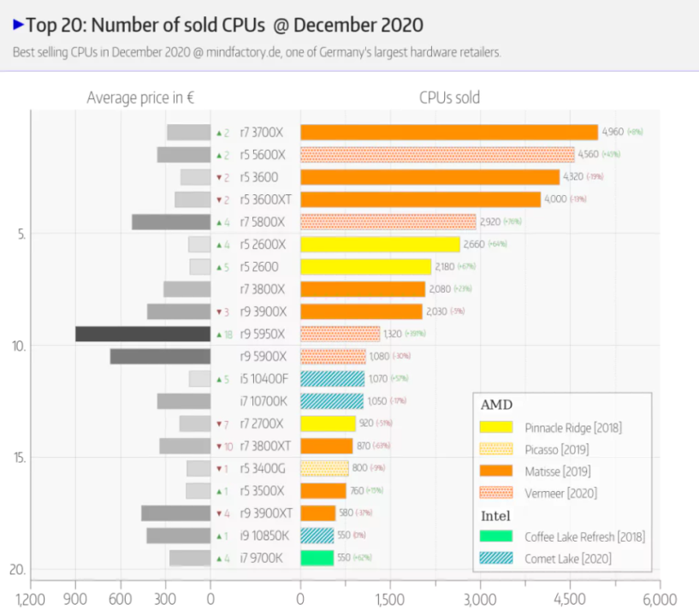Click the "CPUs sold" column heading
Viewport: 699px width, 616px height.
[449, 98]
